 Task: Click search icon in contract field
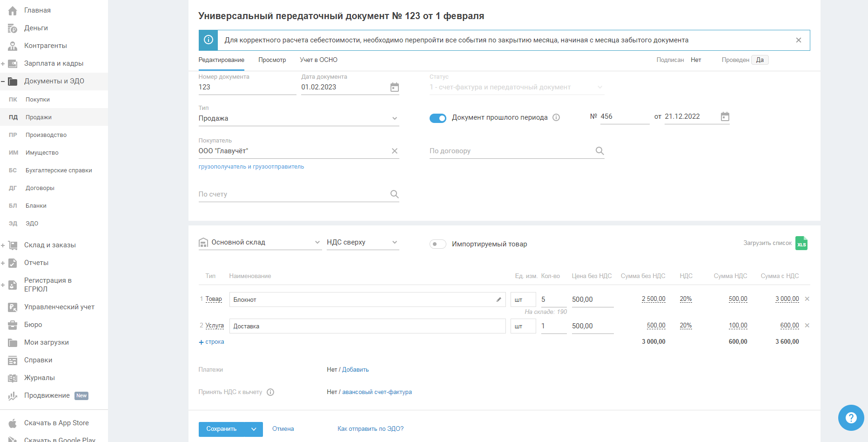[599, 151]
